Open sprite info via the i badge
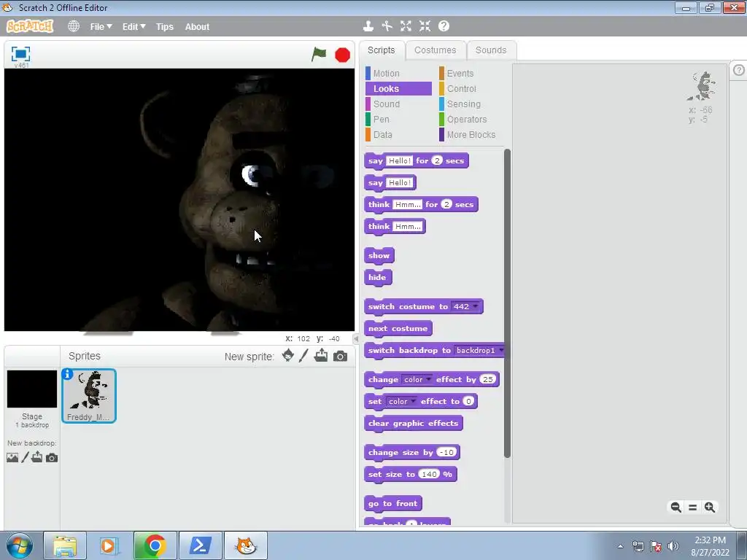 coord(68,374)
